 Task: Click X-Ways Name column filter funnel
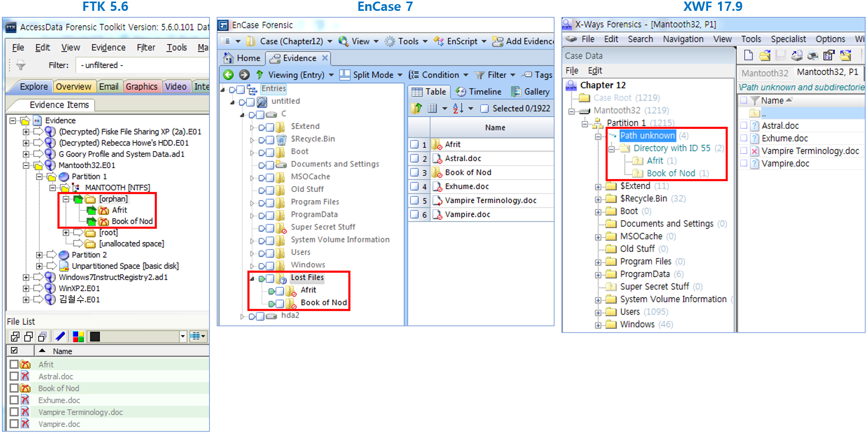click(755, 100)
